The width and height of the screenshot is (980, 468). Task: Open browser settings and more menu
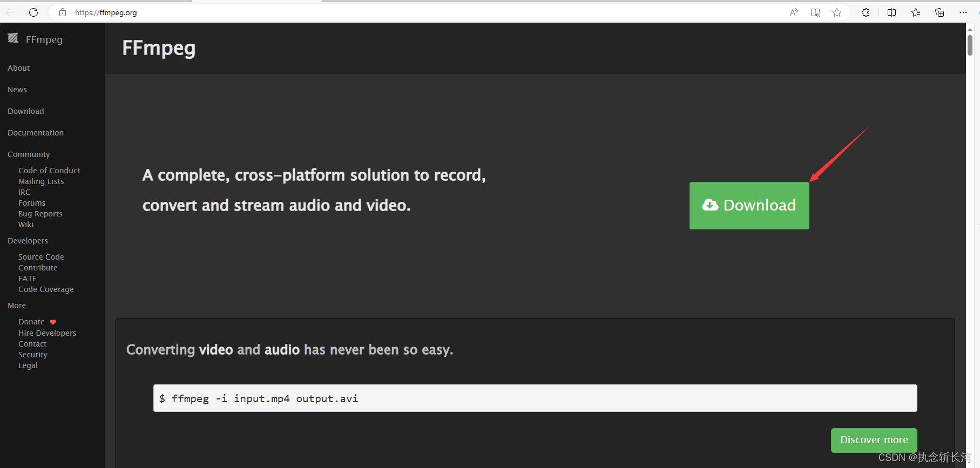963,12
